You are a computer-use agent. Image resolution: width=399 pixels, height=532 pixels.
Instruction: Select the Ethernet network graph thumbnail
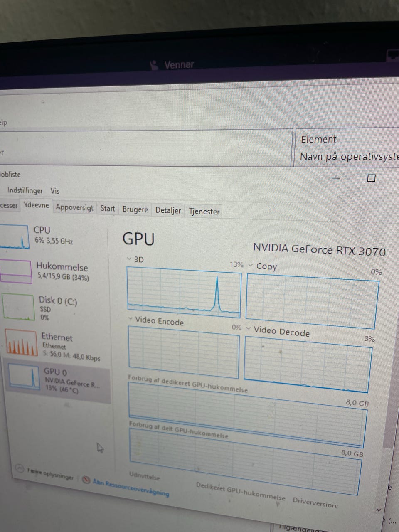pos(21,342)
